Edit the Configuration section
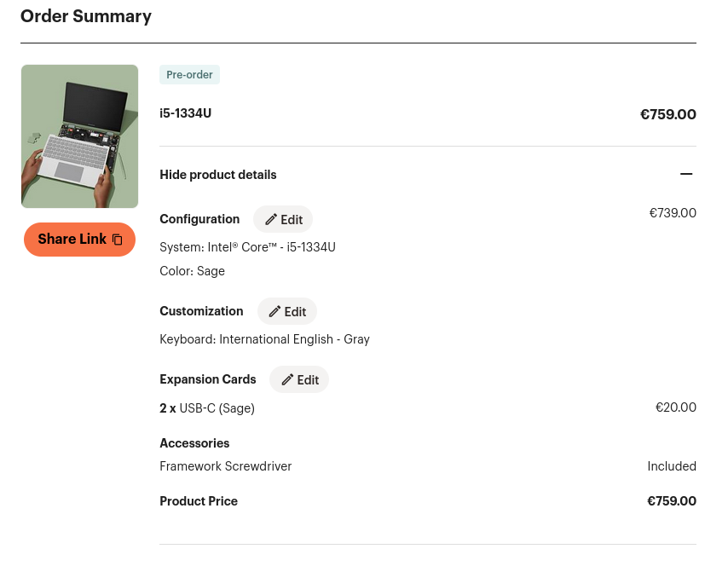The width and height of the screenshot is (728, 572). 283,220
